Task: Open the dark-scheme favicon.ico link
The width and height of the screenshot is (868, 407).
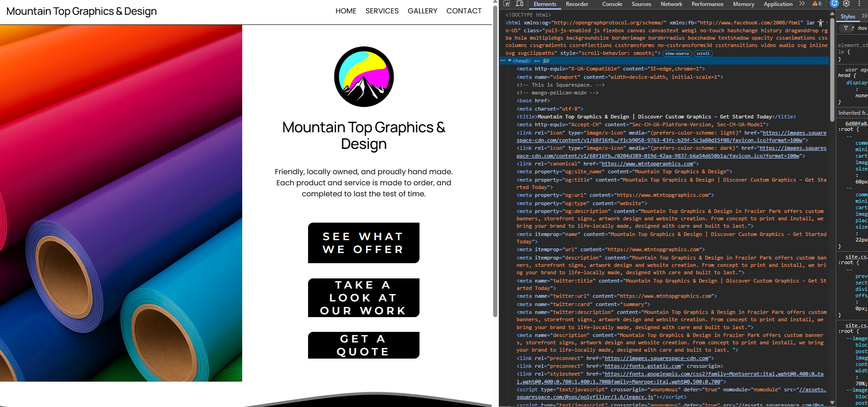Action: coord(671,152)
